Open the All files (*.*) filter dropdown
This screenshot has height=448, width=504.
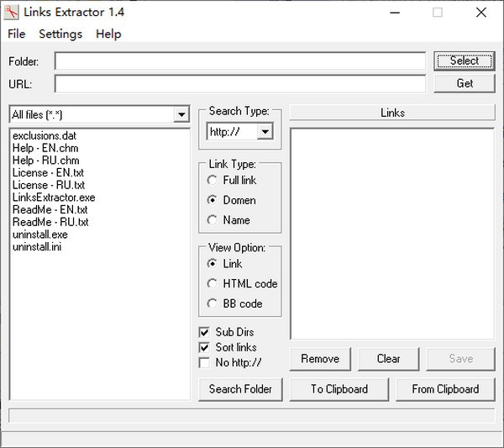coord(181,114)
